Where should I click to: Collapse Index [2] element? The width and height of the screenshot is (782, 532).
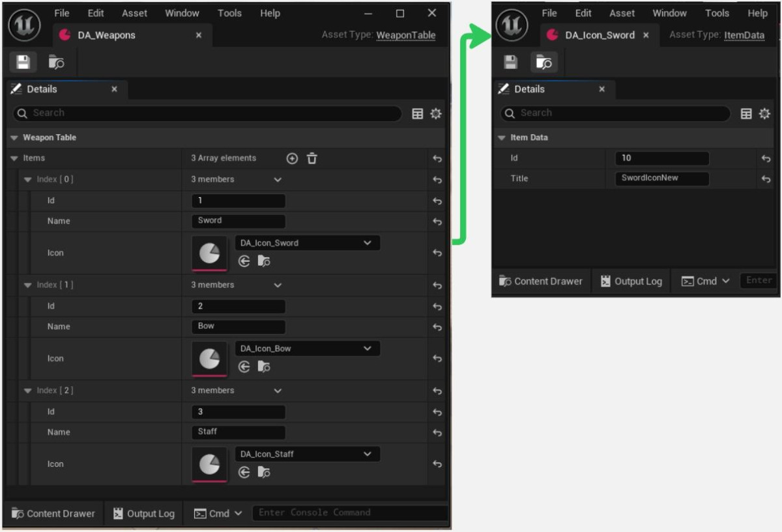click(x=28, y=391)
